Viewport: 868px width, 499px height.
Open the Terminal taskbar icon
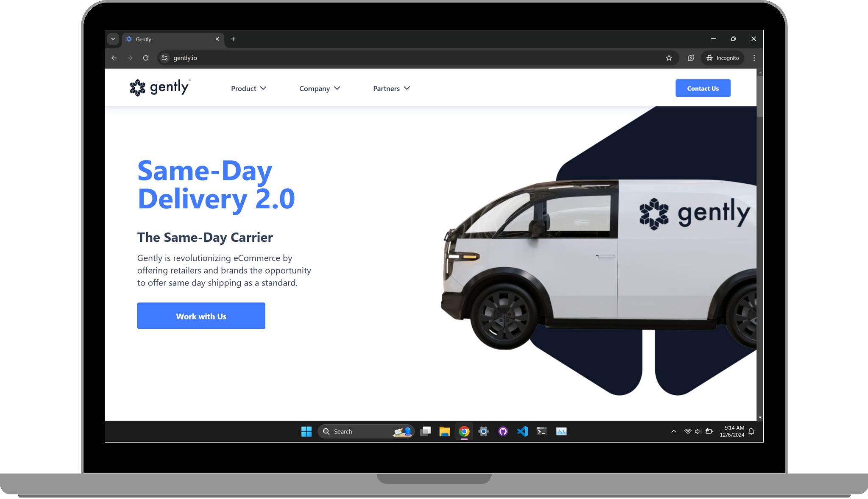(x=542, y=432)
